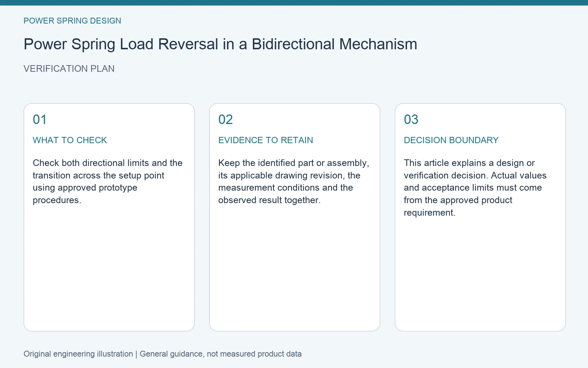This screenshot has width=588, height=368.
Task: Click the paragraph starting 'Check both directional limits'
Action: click(108, 181)
